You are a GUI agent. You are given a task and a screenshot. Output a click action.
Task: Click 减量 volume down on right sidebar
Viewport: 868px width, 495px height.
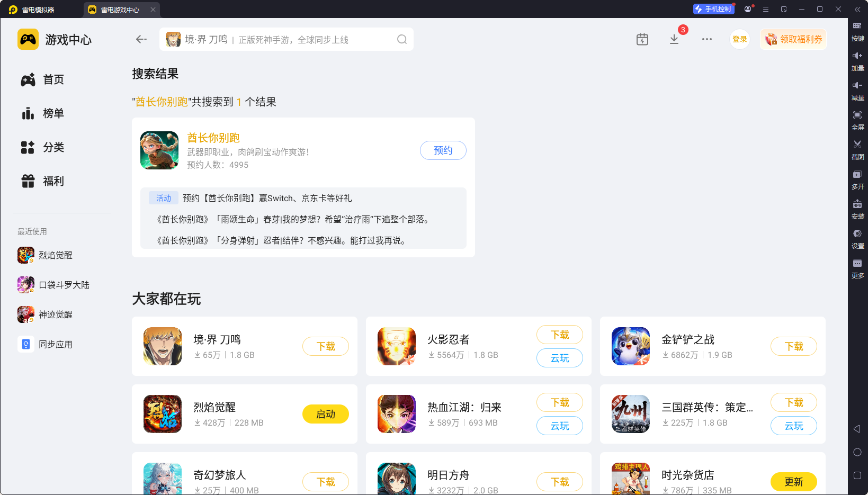click(x=858, y=91)
